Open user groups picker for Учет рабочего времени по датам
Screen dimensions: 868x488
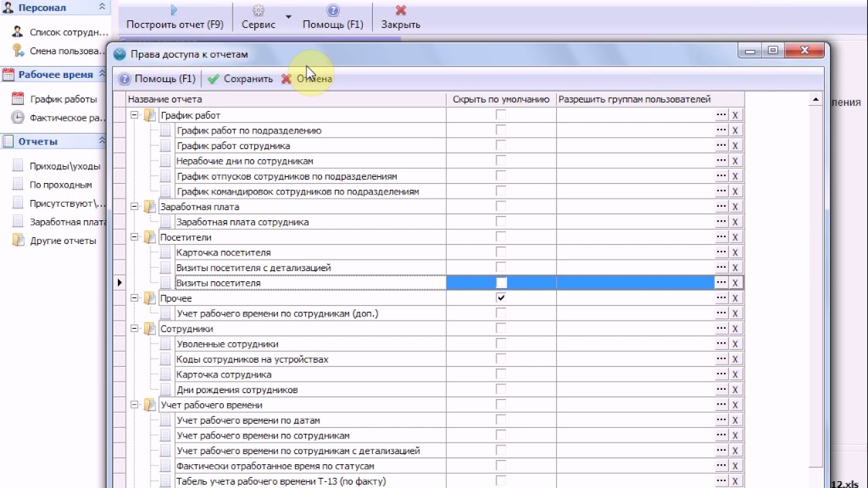pyautogui.click(x=722, y=420)
